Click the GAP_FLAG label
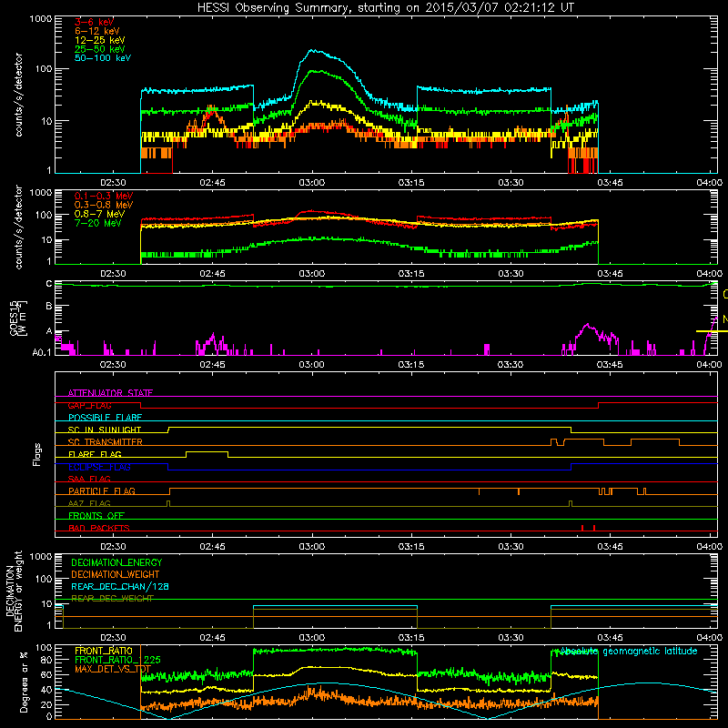This screenshot has width=728, height=728. click(89, 405)
